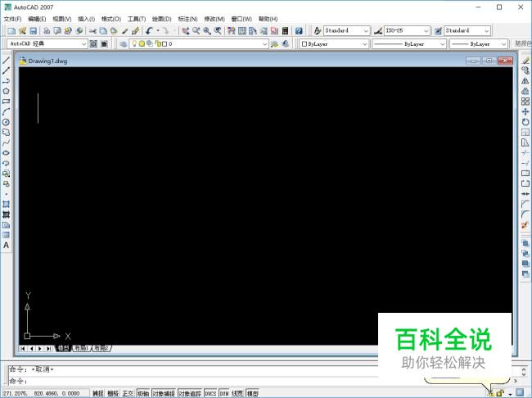Select the Rotate tool in modify toolbar
Viewport: 532px width, 398px height.
point(525,122)
